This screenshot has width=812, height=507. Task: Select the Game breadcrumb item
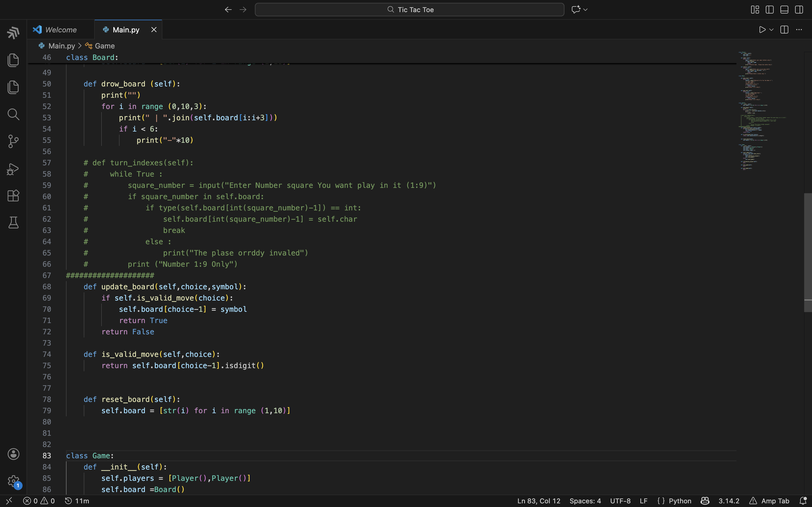(x=104, y=46)
